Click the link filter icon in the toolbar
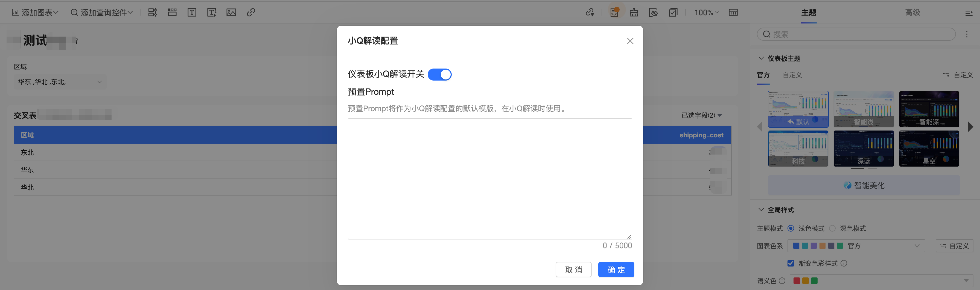 click(590, 13)
